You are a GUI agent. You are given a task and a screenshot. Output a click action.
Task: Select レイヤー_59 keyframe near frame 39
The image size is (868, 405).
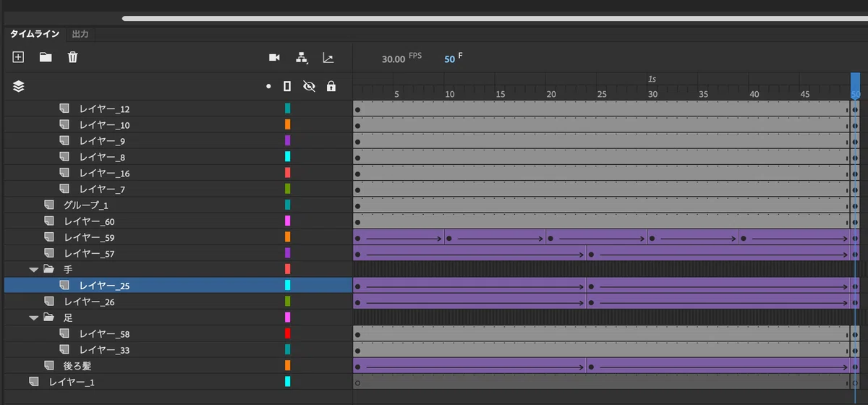point(744,237)
